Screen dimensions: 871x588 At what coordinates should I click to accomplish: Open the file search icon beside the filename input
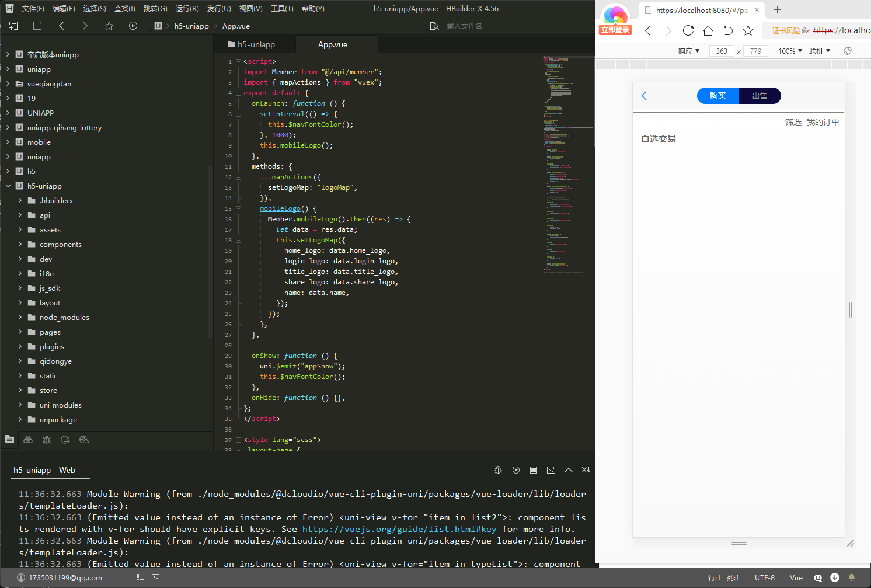(434, 26)
